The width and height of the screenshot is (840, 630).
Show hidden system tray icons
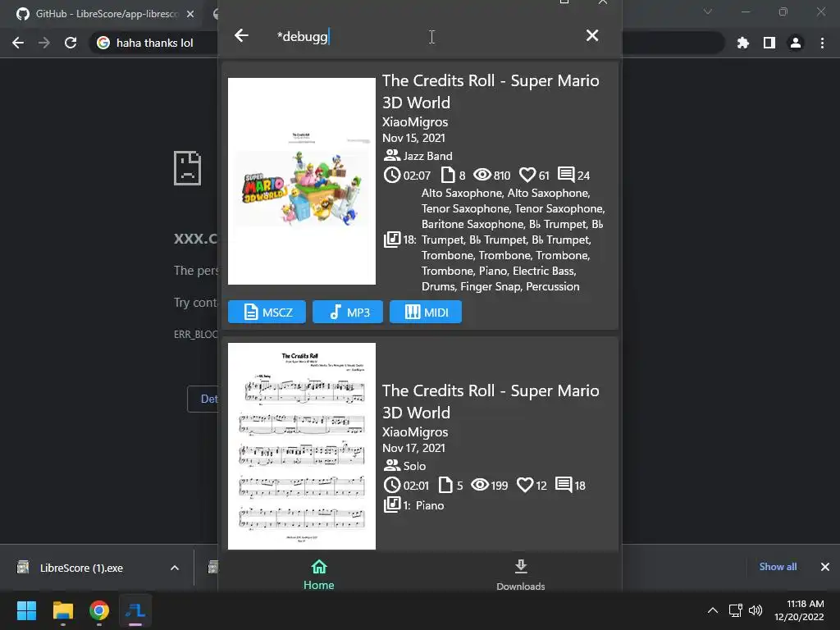pos(713,610)
